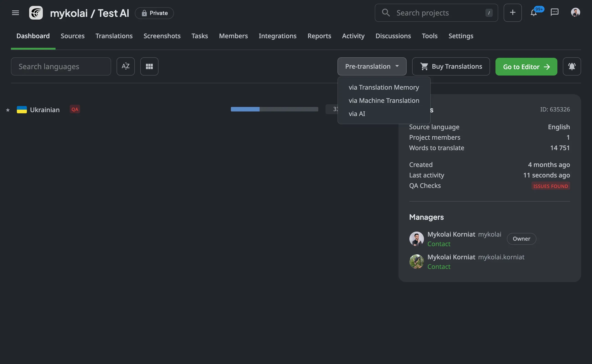The width and height of the screenshot is (592, 364).
Task: Open the notifications bell
Action: coord(533,13)
